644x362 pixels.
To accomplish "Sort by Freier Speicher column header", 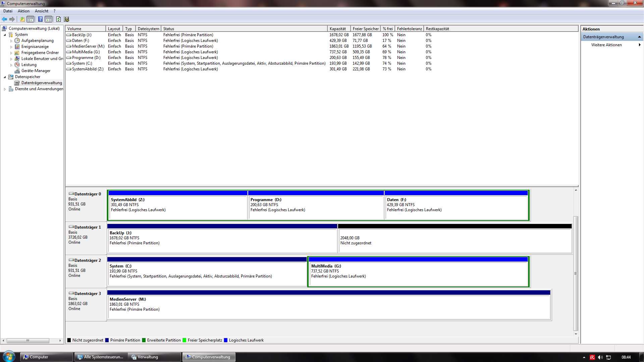I will click(365, 29).
